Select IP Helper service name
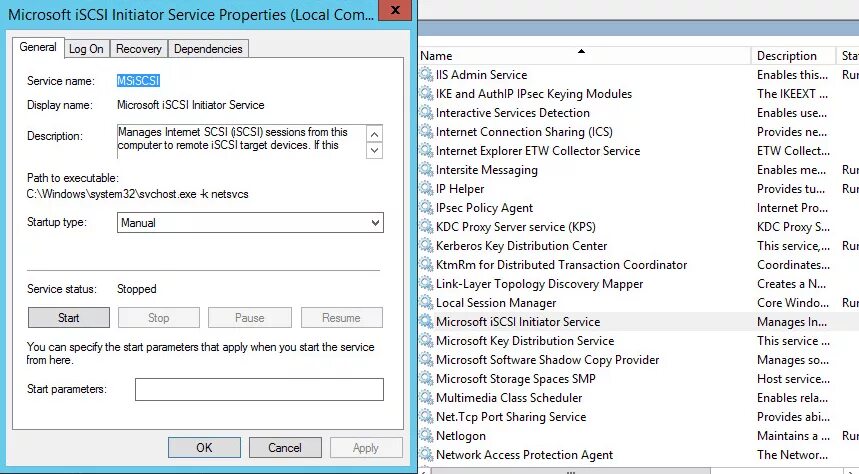The image size is (859, 474). 460,189
